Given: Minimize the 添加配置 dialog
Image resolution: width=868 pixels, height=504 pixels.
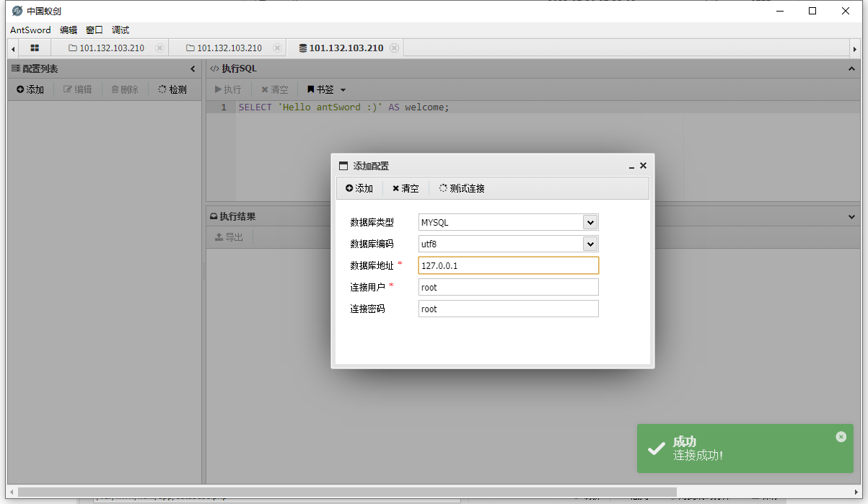Looking at the screenshot, I should click(632, 166).
